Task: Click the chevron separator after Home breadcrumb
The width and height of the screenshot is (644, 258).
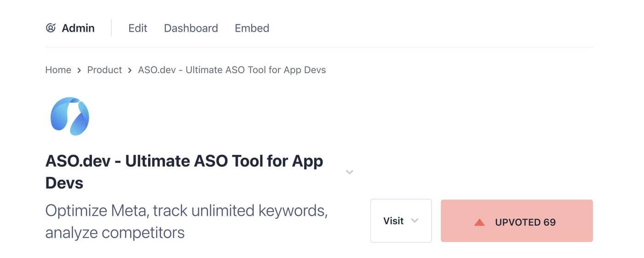Action: point(79,70)
